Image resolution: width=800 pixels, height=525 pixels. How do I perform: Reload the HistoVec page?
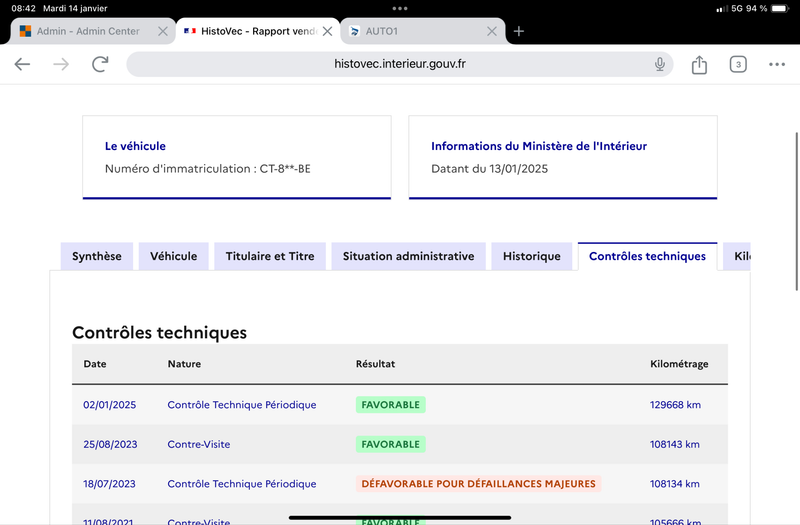[x=100, y=64]
